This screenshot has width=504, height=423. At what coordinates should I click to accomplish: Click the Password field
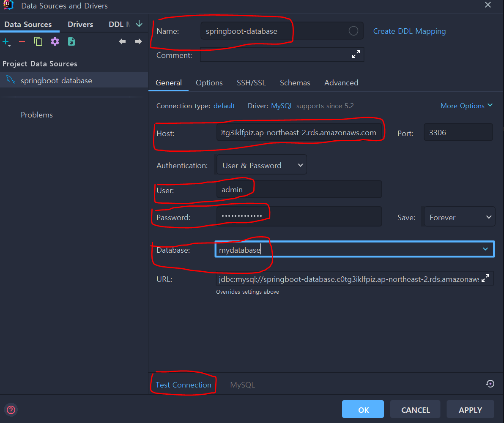299,216
